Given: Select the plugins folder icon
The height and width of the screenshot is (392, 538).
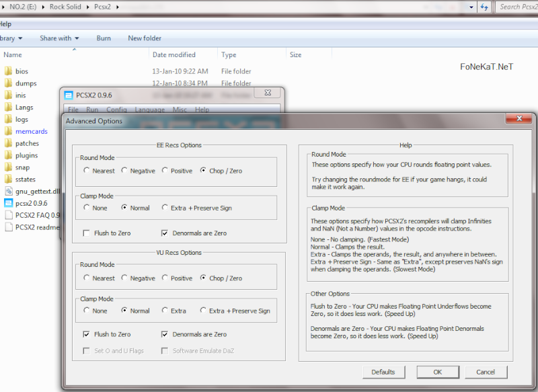Looking at the screenshot, I should [9, 155].
